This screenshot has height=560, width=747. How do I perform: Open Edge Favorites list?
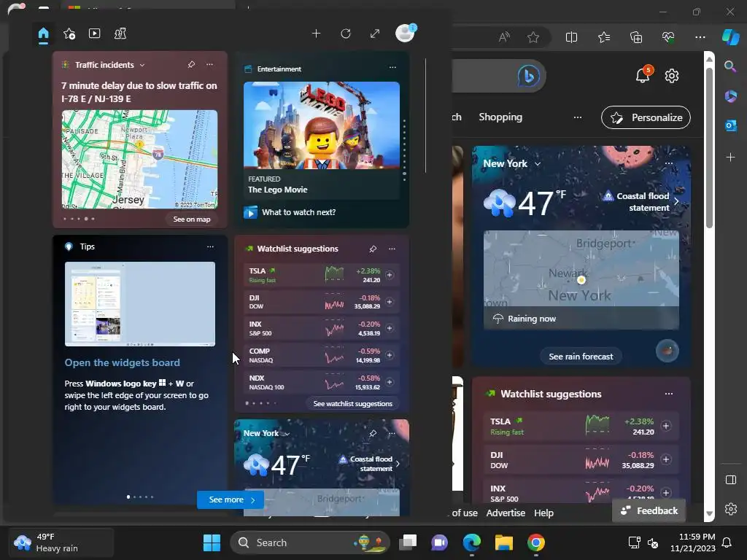click(604, 37)
